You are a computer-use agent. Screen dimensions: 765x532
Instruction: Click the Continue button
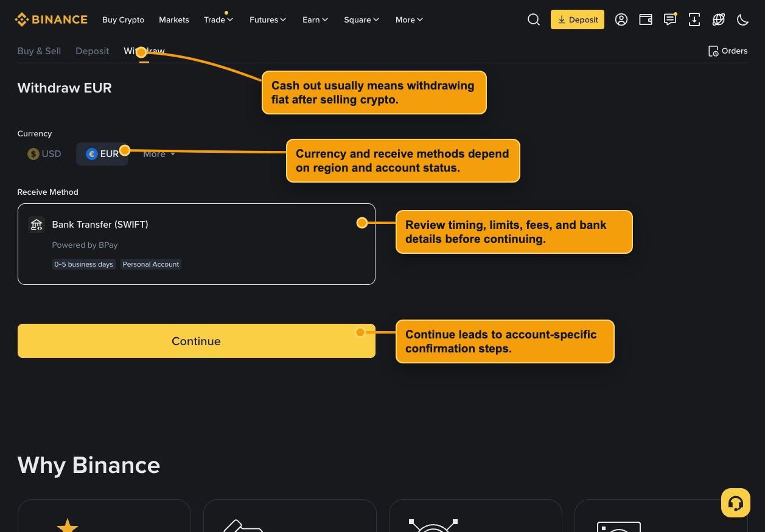coord(196,341)
